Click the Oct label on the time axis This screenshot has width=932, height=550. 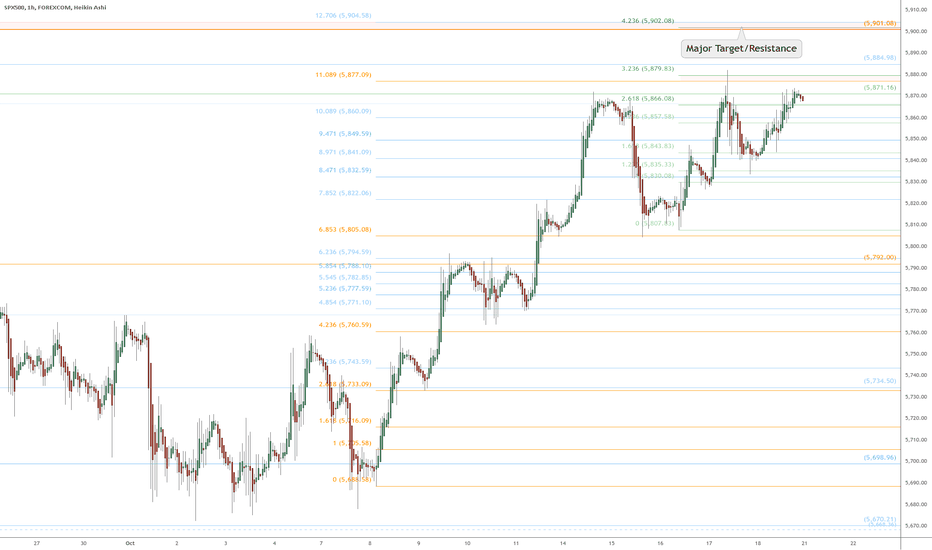coord(130,543)
